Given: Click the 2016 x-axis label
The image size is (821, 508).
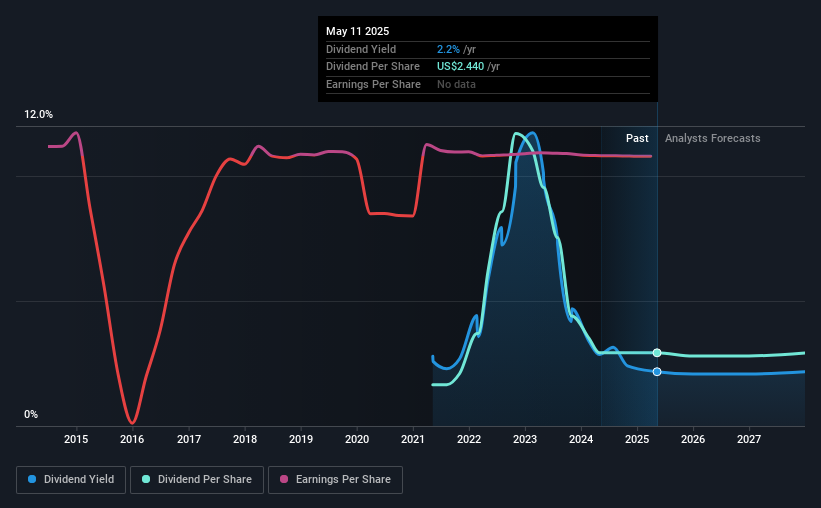Looking at the screenshot, I should (x=132, y=439).
